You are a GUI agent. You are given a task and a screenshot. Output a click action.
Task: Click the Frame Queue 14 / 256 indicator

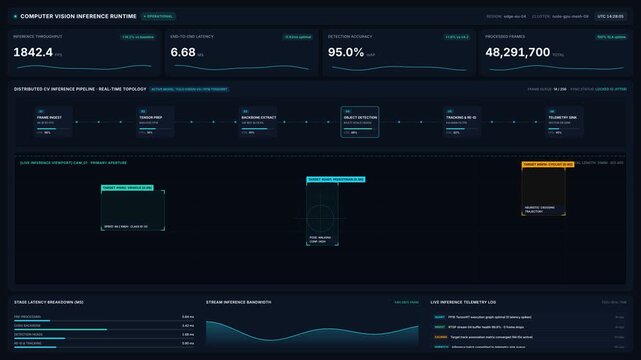pos(547,89)
